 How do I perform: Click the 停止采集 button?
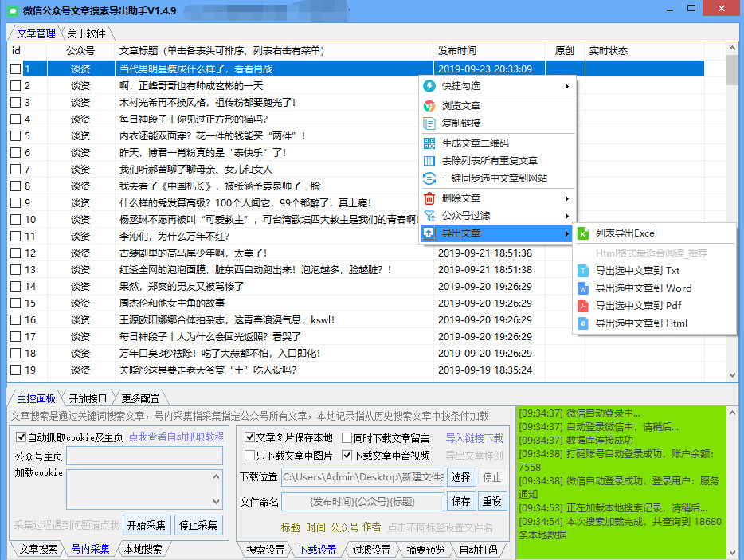coord(198,525)
